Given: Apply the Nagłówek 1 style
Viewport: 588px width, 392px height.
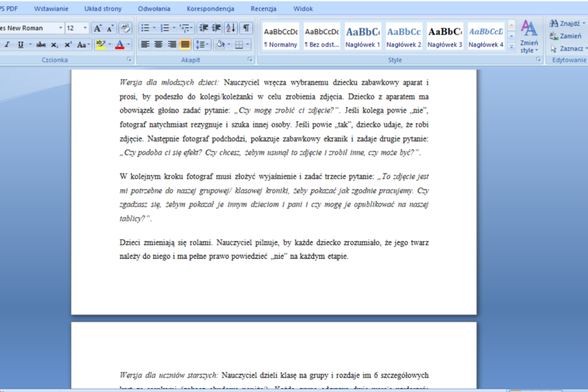Looking at the screenshot, I should pyautogui.click(x=363, y=37).
